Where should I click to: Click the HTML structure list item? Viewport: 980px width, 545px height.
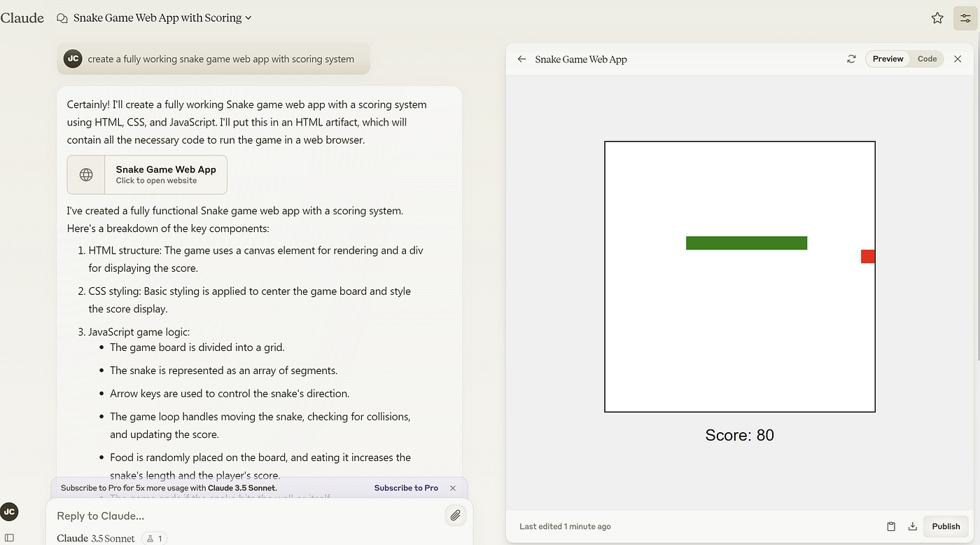tap(255, 259)
